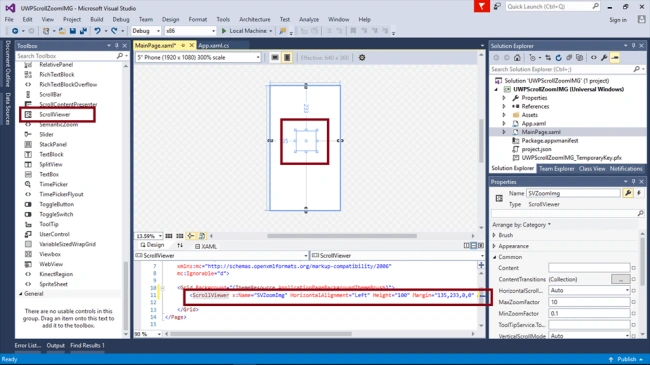Switch to the App.xaml.cs tab
This screenshot has width=650, height=365.
pyautogui.click(x=213, y=46)
